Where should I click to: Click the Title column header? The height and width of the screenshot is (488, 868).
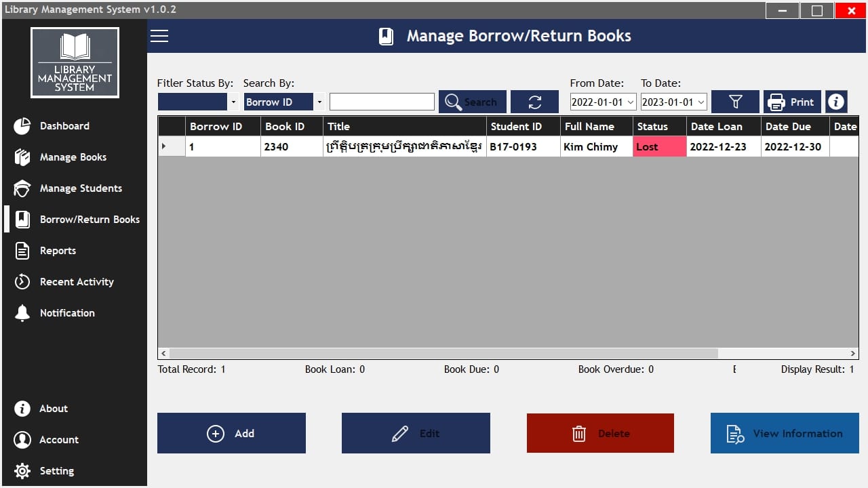point(405,126)
